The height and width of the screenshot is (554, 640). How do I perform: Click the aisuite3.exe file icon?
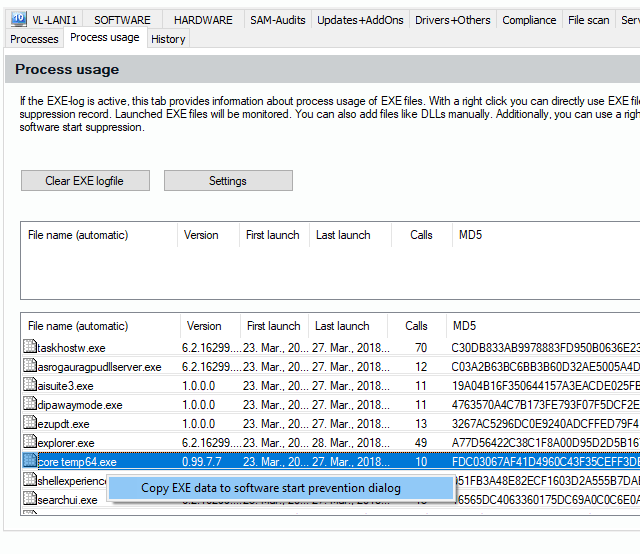coord(30,386)
